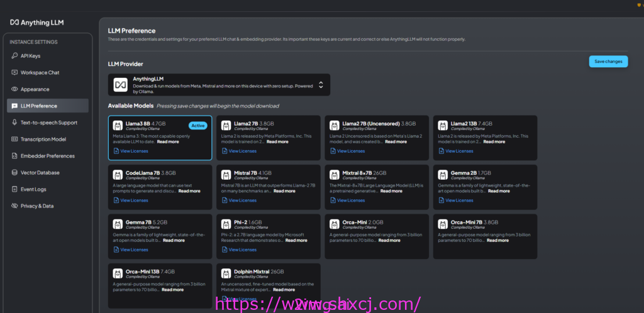Open Embedder Preferences settings
Image resolution: width=644 pixels, height=313 pixels.
48,156
